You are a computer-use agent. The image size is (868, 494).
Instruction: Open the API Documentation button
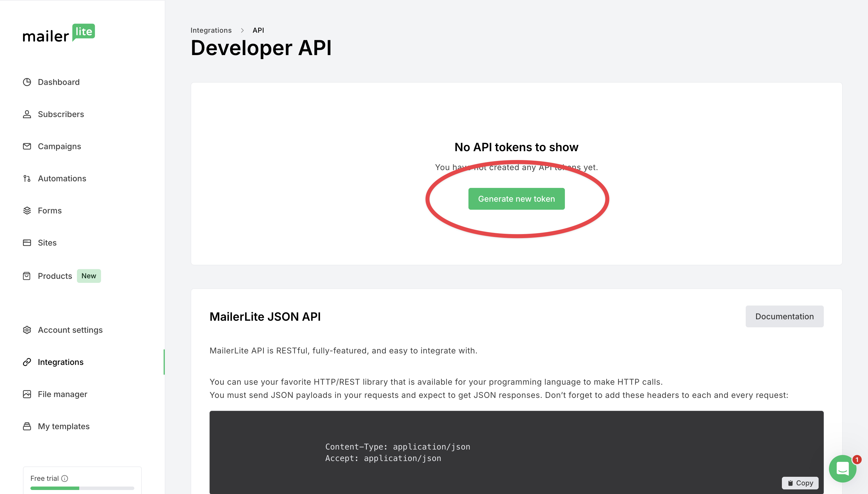click(784, 316)
